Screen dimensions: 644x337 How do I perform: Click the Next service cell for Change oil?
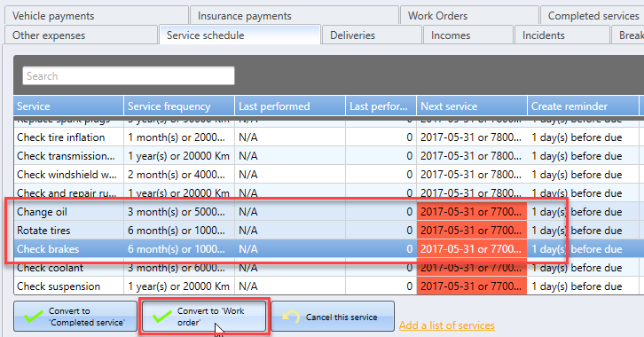pyautogui.click(x=472, y=212)
